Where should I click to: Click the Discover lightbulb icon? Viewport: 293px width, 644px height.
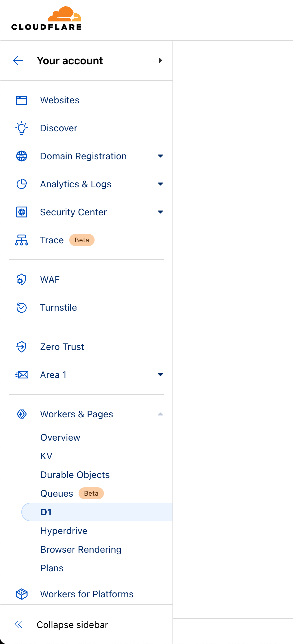tap(22, 128)
